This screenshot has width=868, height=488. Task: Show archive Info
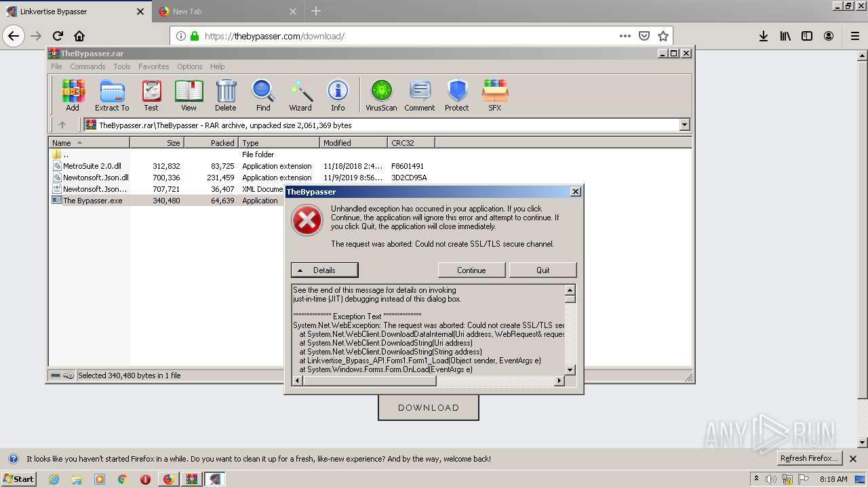[338, 95]
